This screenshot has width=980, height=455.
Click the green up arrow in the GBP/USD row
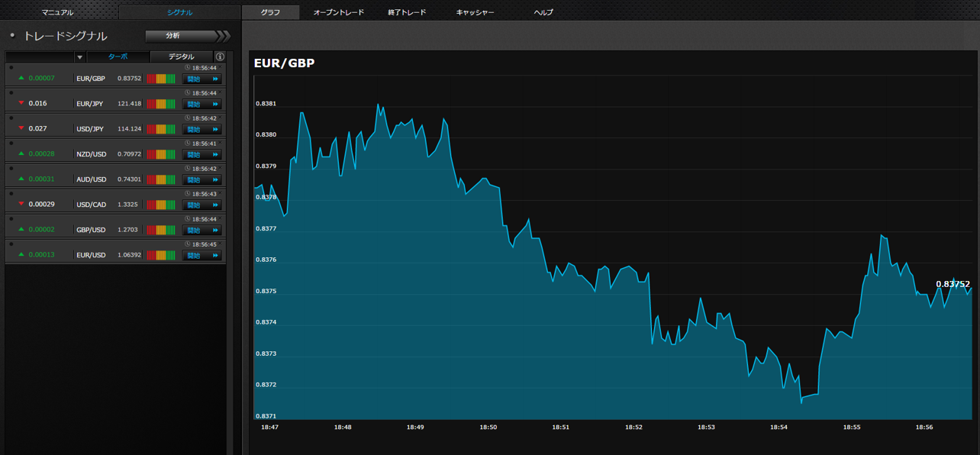(21, 229)
